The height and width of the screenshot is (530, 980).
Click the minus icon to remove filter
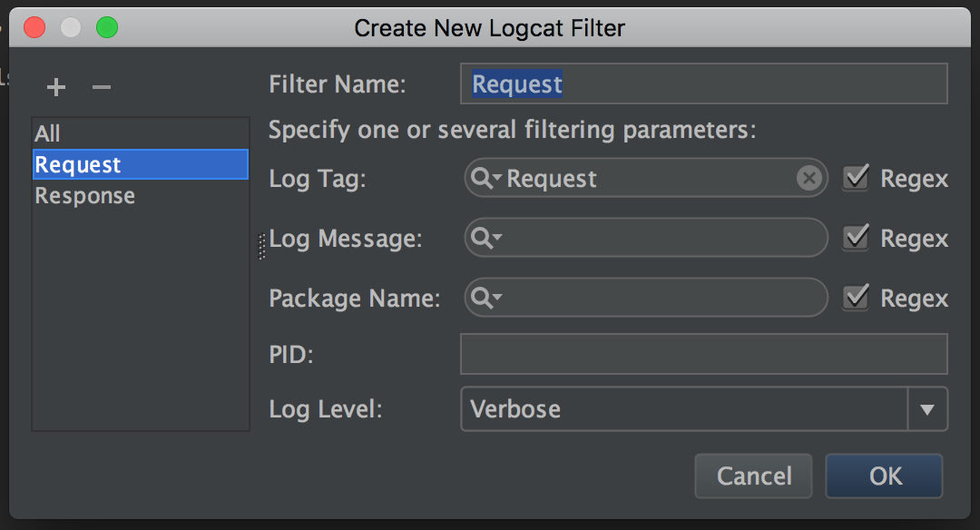(102, 87)
